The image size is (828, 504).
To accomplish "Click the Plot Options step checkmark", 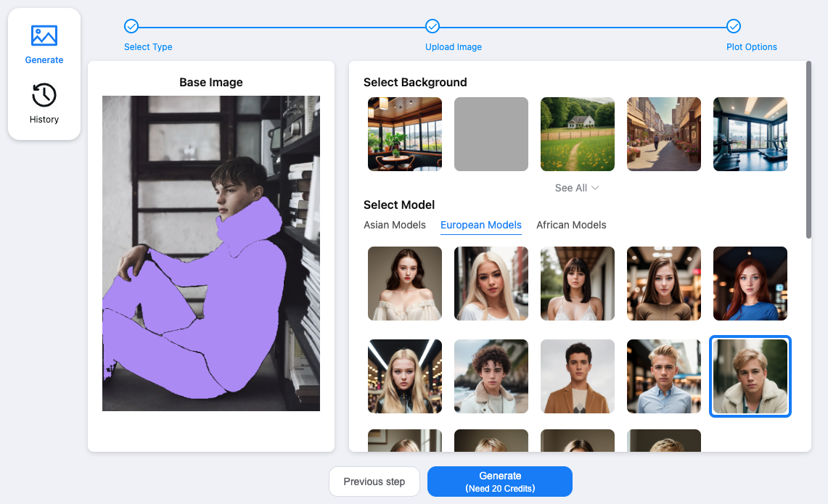I will pyautogui.click(x=734, y=26).
